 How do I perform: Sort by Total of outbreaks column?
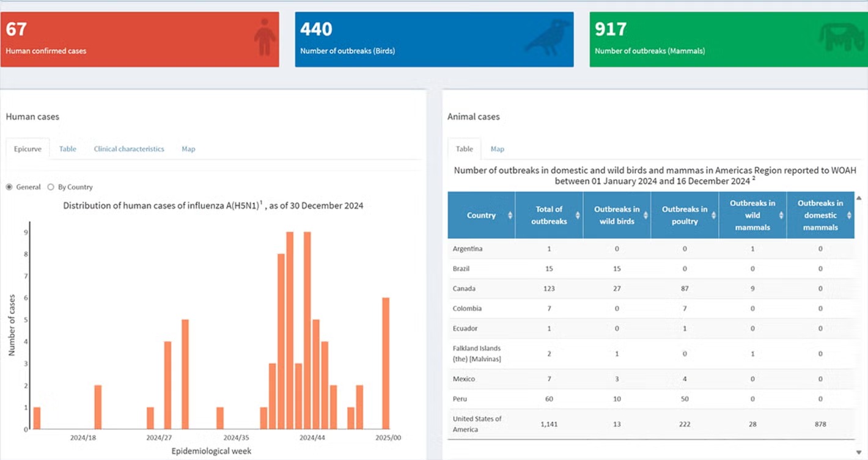[x=577, y=216]
